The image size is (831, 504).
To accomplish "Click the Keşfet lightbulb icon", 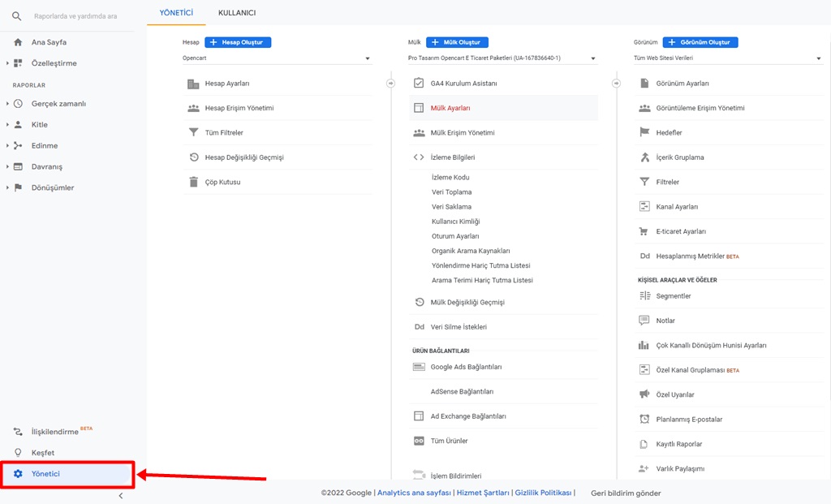I will [18, 453].
